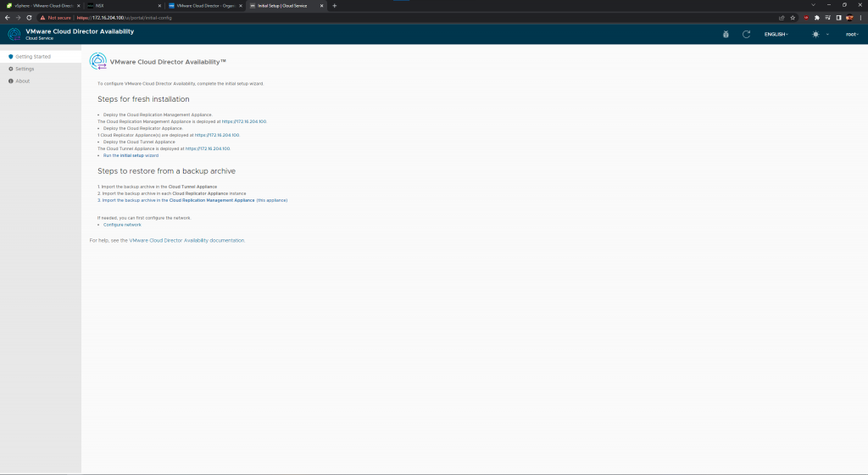Close the VMware Cloud Director browser tab
The image size is (868, 475).
click(x=240, y=6)
